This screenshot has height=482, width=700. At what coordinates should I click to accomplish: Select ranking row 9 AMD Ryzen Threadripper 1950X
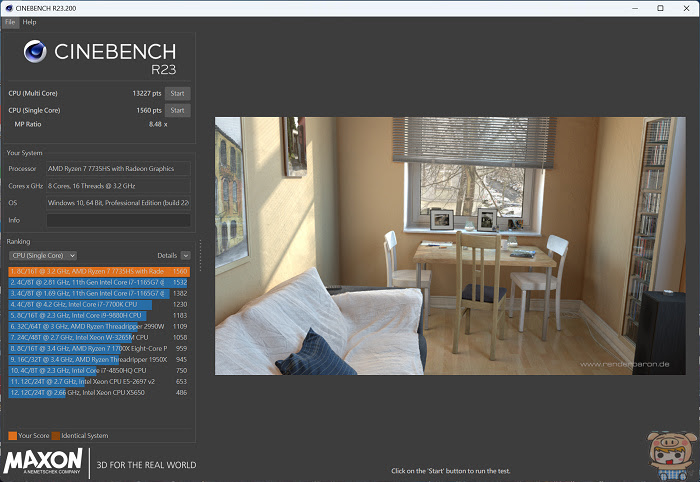99,359
